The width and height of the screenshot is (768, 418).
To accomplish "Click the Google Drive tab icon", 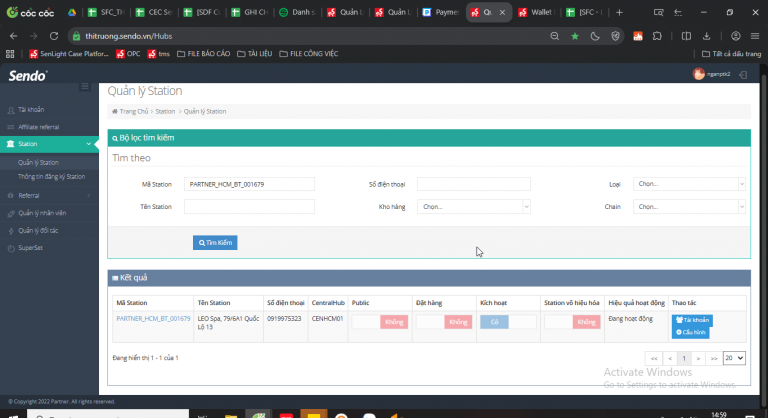I will pyautogui.click(x=72, y=12).
